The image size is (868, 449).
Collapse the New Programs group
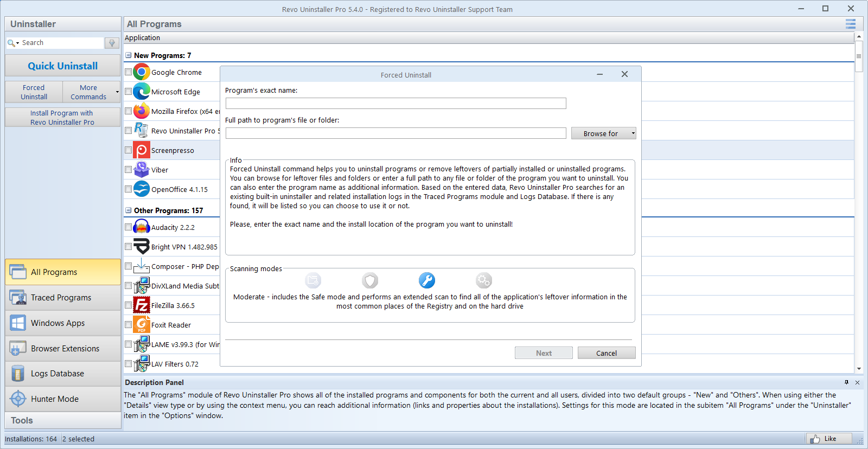(x=129, y=55)
